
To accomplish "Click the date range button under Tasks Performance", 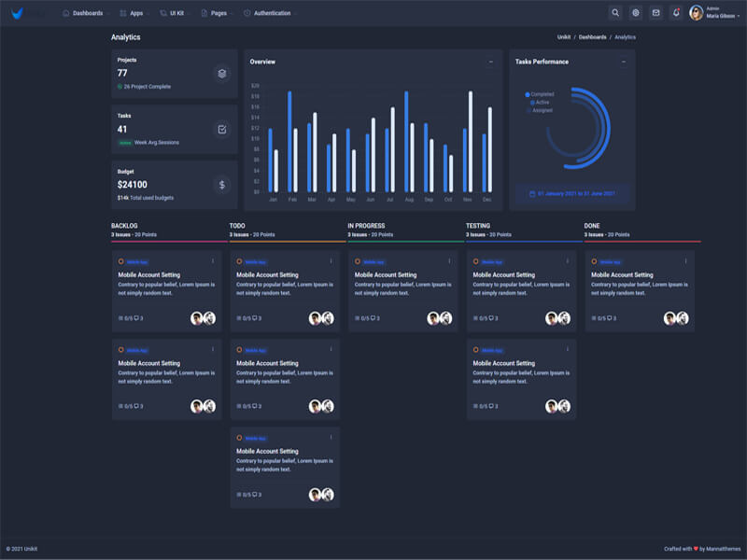I will 572,194.
